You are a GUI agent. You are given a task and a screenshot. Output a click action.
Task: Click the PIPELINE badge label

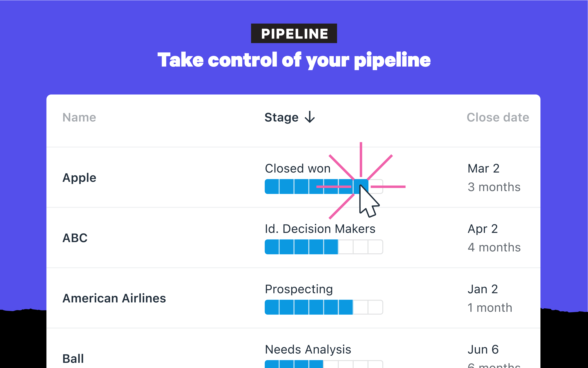pos(294,34)
